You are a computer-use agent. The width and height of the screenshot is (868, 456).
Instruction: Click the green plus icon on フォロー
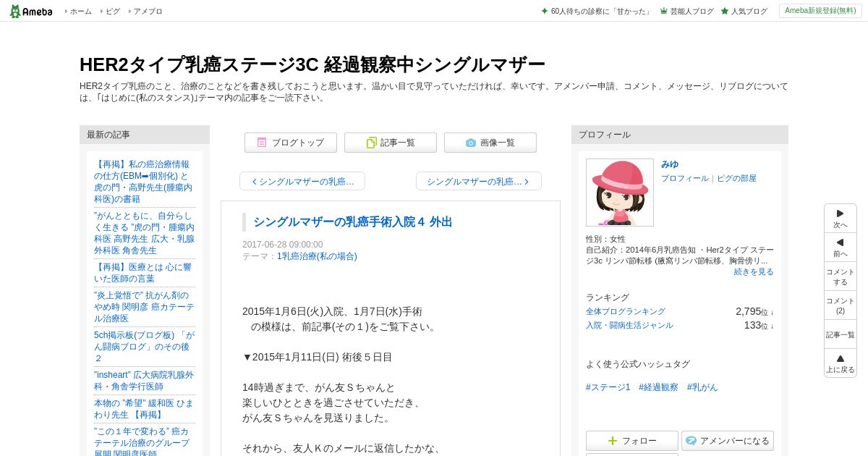tap(613, 441)
